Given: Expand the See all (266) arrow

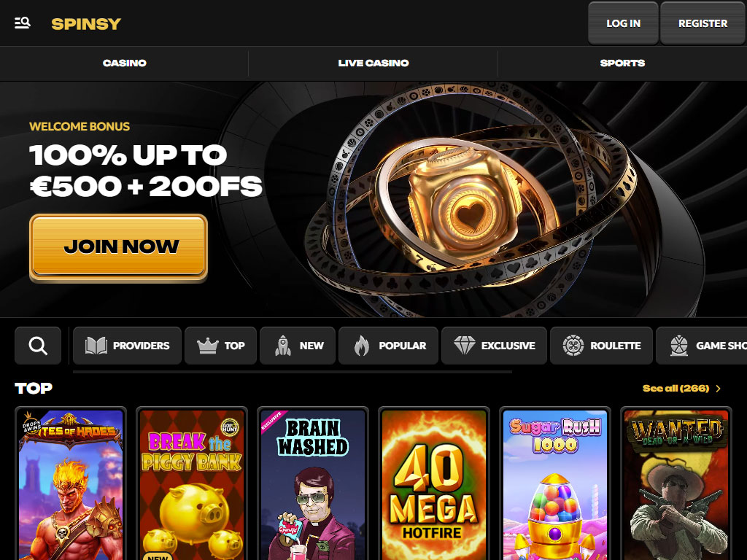Looking at the screenshot, I should [718, 389].
